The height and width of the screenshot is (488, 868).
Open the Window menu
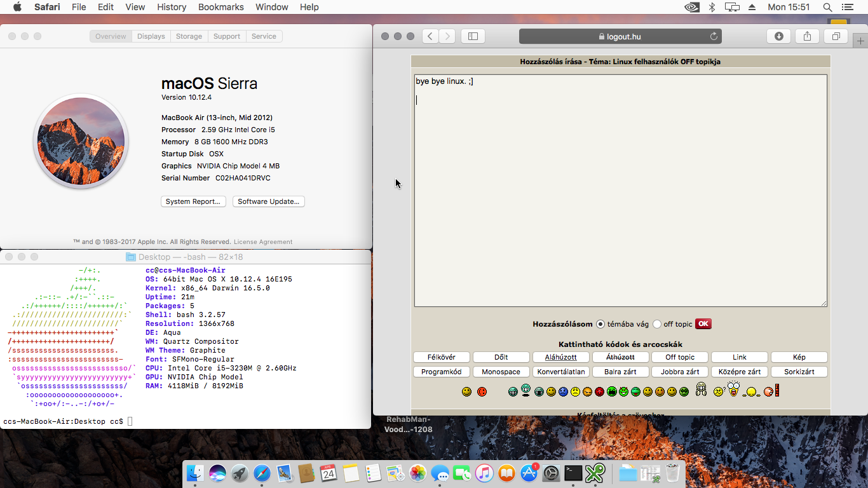tap(271, 7)
